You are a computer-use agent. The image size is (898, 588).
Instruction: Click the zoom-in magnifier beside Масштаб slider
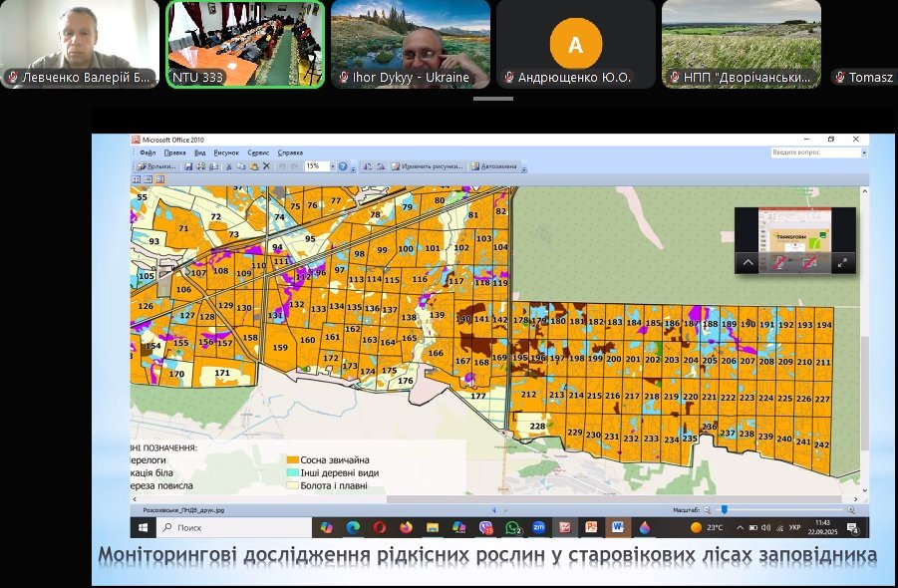pos(851,510)
